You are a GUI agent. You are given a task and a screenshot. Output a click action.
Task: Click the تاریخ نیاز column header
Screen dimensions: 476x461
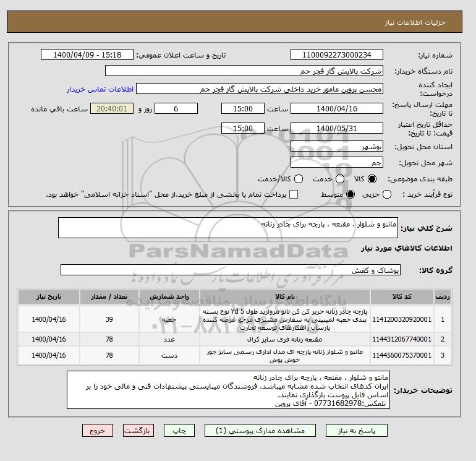click(x=49, y=296)
